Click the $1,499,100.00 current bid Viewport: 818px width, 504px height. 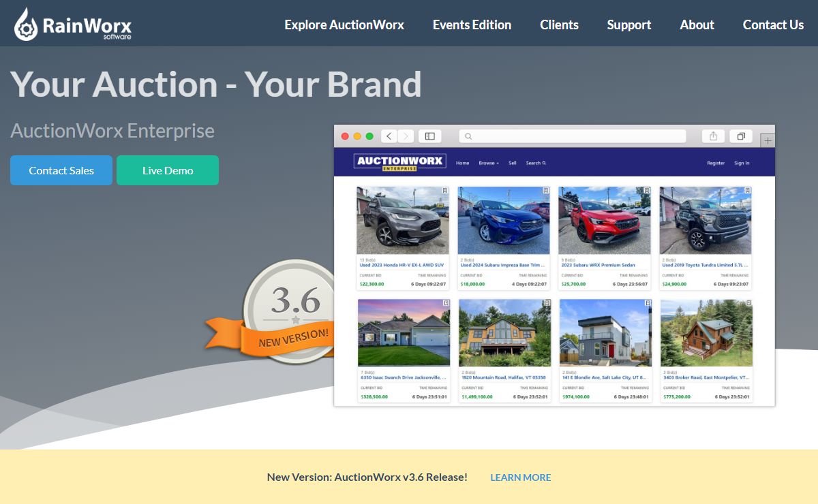tap(476, 396)
